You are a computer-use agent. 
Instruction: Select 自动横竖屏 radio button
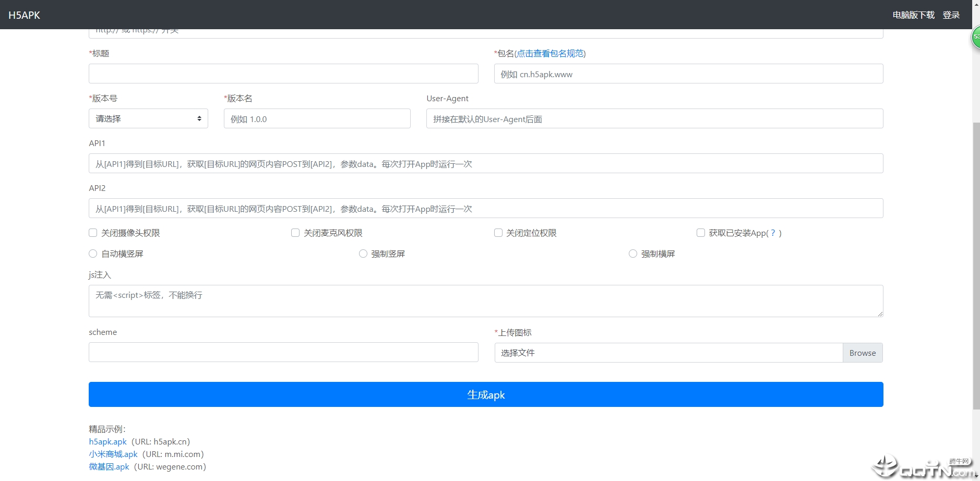pyautogui.click(x=93, y=254)
